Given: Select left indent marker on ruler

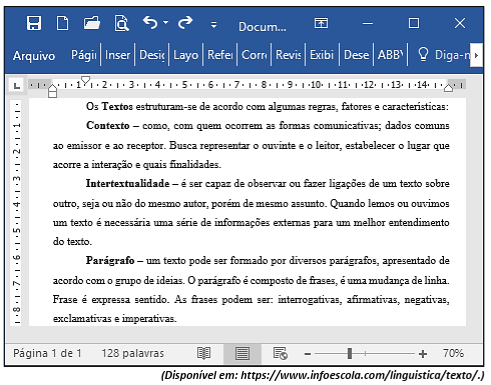Looking at the screenshot, I should click(52, 91).
